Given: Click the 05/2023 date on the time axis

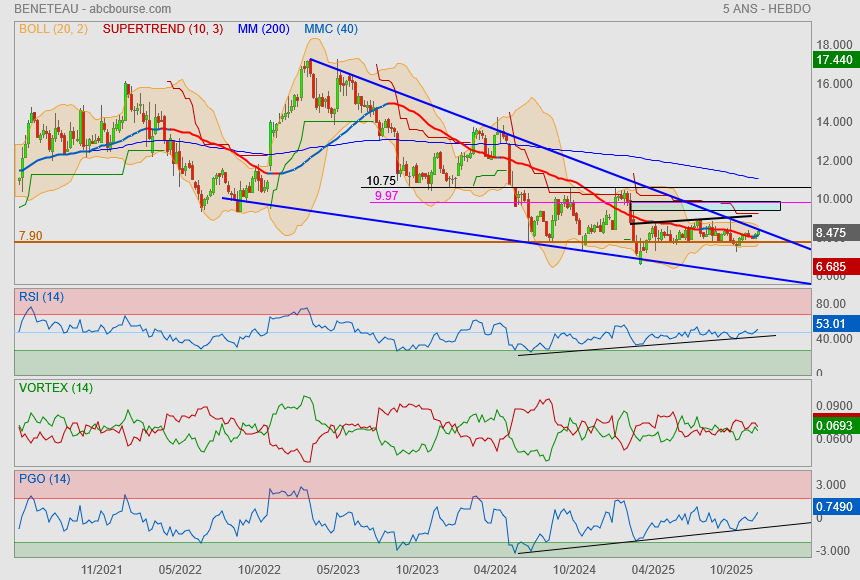Looking at the screenshot, I should [x=337, y=568].
